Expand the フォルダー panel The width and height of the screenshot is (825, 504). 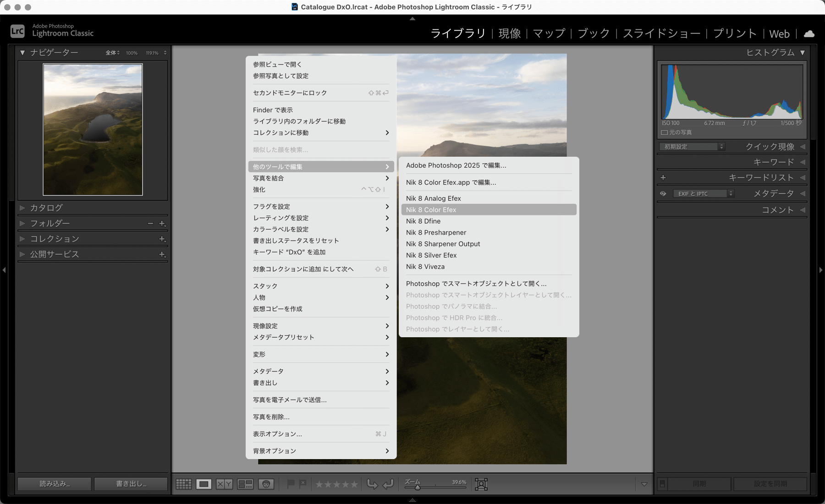click(22, 224)
